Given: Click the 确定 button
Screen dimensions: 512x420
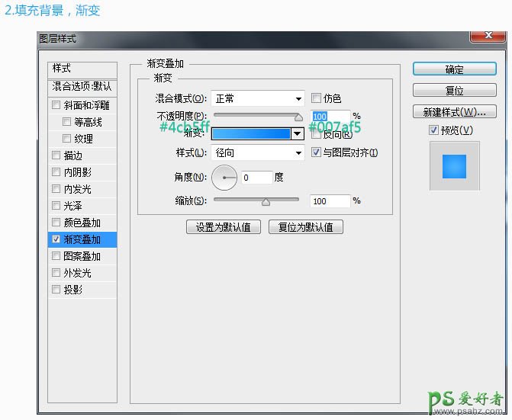Looking at the screenshot, I should [454, 69].
